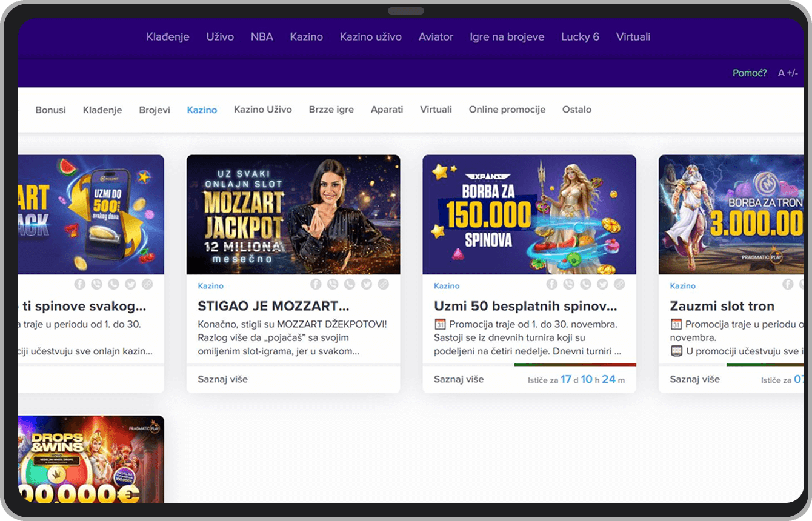Open the Aviator menu item
Viewport: 812px width, 521px height.
436,37
